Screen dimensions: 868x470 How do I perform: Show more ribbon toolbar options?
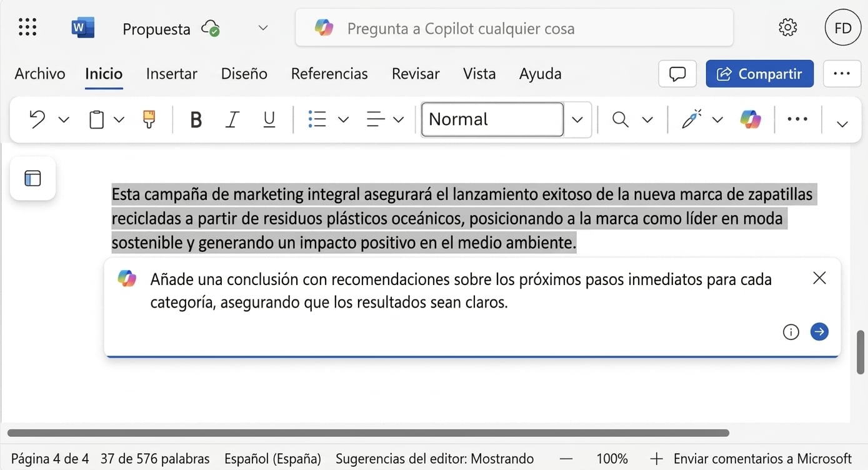(797, 119)
